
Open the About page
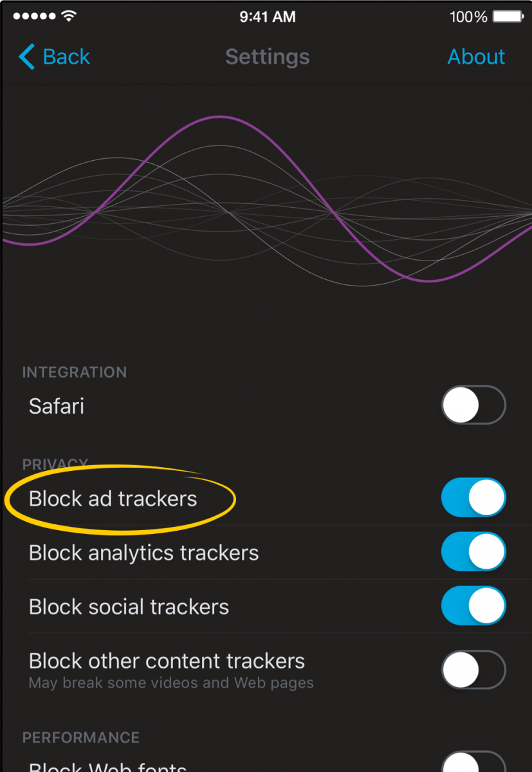(476, 57)
